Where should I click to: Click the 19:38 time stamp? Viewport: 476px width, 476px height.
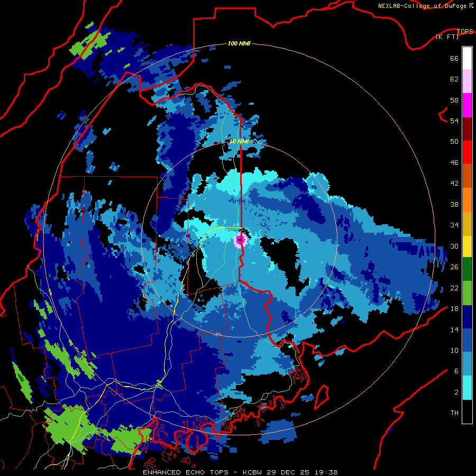coord(327,472)
